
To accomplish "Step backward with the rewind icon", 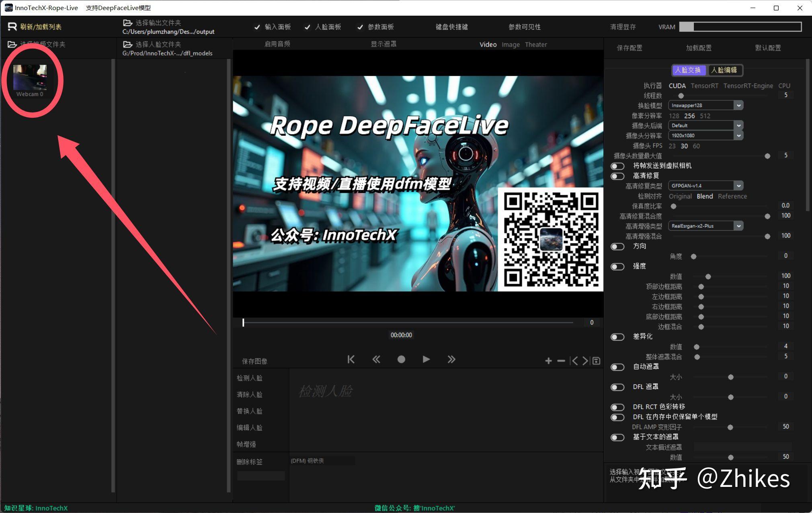I will pos(376,360).
